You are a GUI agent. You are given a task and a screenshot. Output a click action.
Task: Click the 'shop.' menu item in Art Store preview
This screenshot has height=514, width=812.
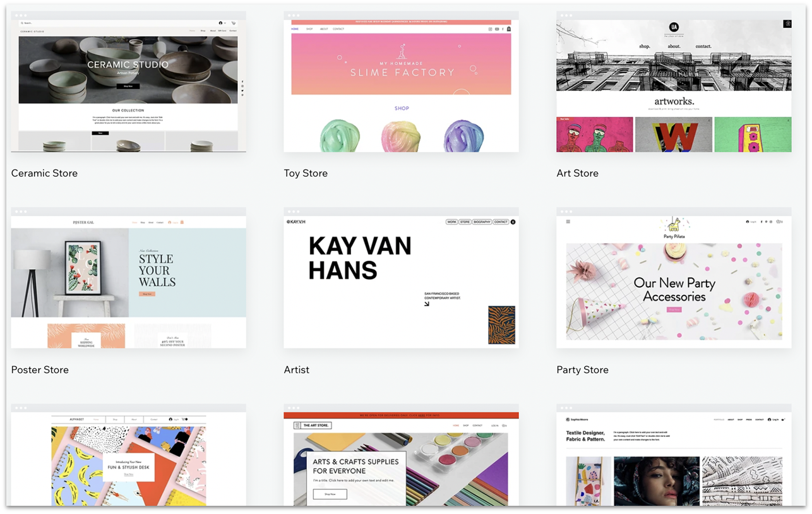[644, 46]
